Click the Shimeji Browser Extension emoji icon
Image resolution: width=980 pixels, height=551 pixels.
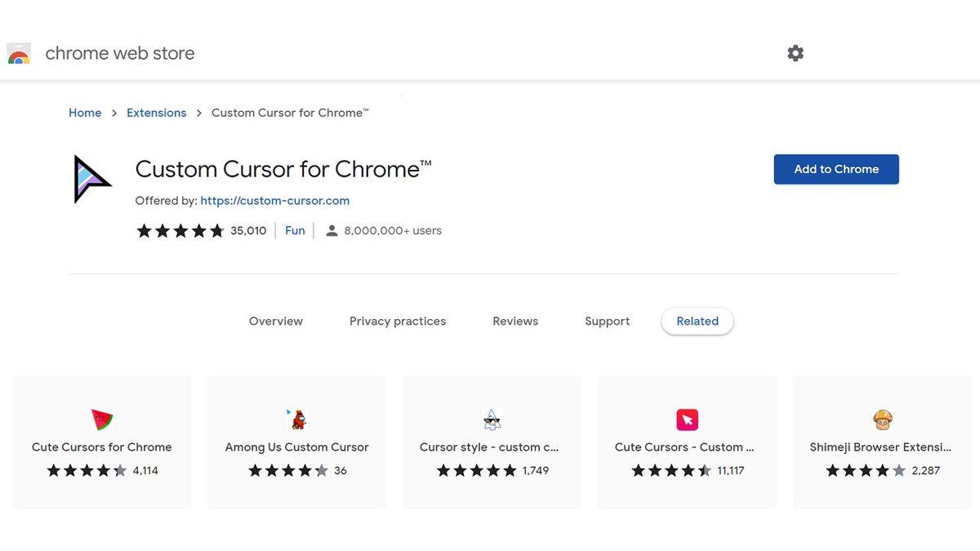click(x=882, y=420)
